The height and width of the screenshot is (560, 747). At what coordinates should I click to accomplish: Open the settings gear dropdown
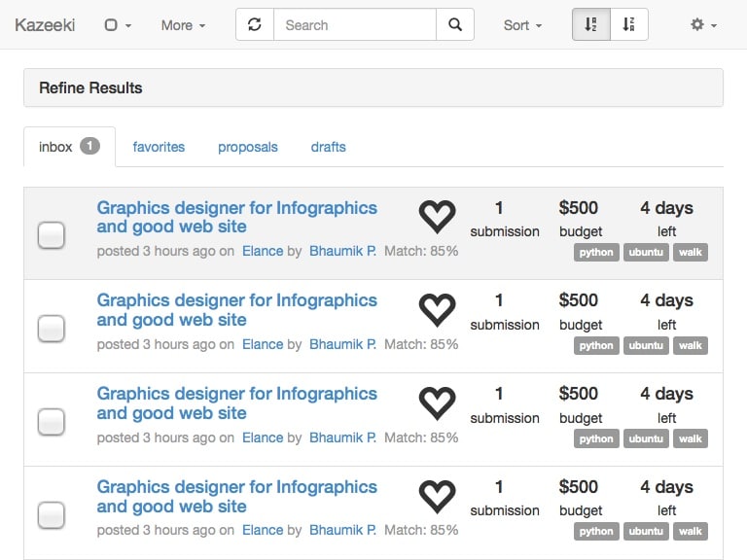703,25
